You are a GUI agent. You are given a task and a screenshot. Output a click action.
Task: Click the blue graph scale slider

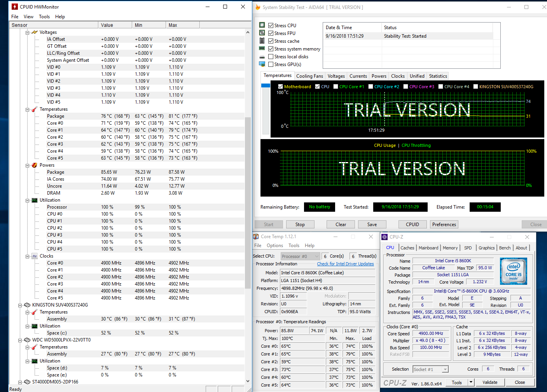(x=266, y=85)
